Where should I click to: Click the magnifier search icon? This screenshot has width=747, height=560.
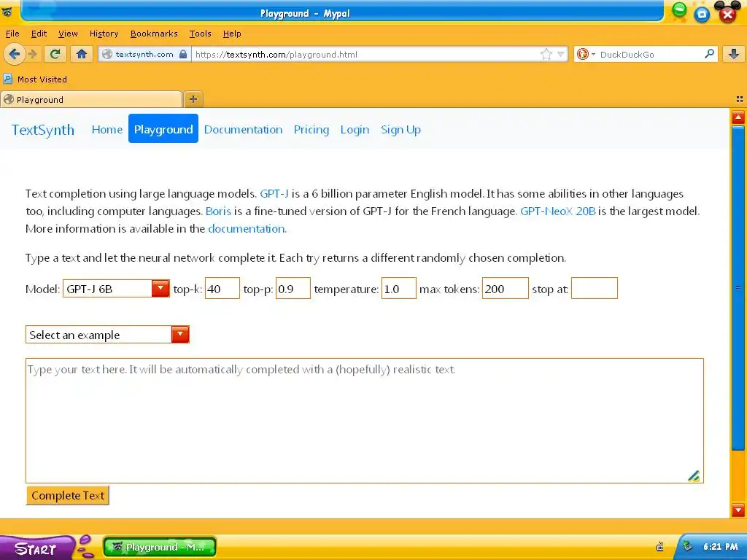pos(709,54)
